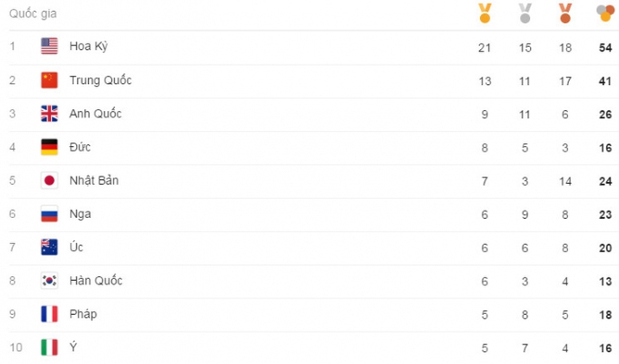Click the gold medal column icon
This screenshot has height=364, width=619.
(x=485, y=13)
